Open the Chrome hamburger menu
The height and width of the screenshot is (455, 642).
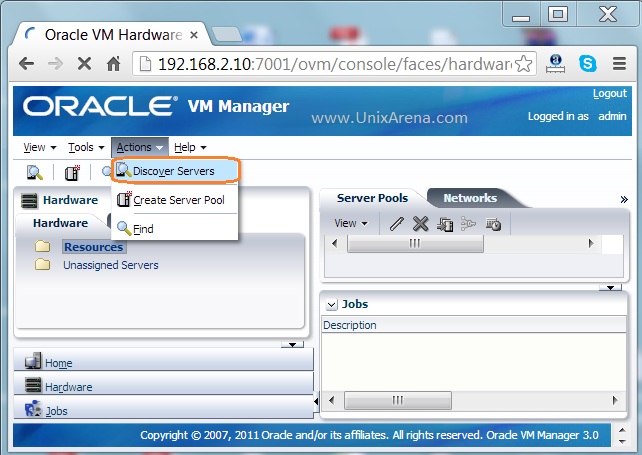click(619, 63)
